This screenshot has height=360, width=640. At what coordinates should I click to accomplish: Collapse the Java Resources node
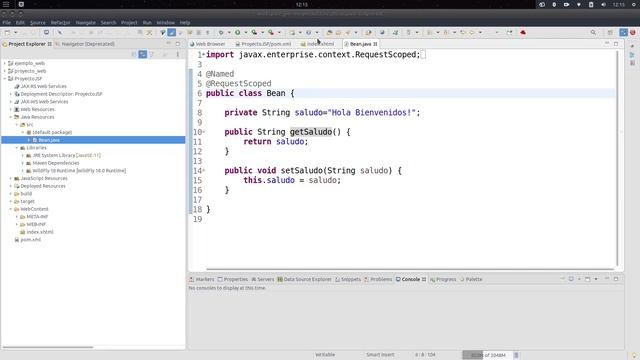tap(11, 117)
